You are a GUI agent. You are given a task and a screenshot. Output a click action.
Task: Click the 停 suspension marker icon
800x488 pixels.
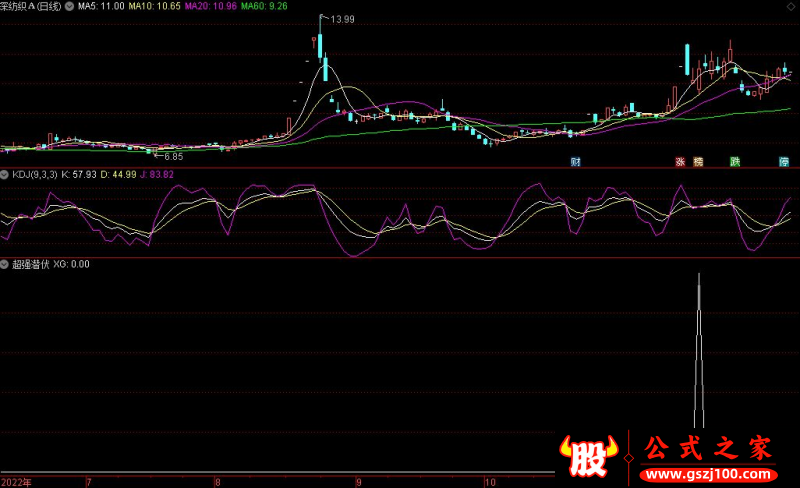pyautogui.click(x=784, y=161)
